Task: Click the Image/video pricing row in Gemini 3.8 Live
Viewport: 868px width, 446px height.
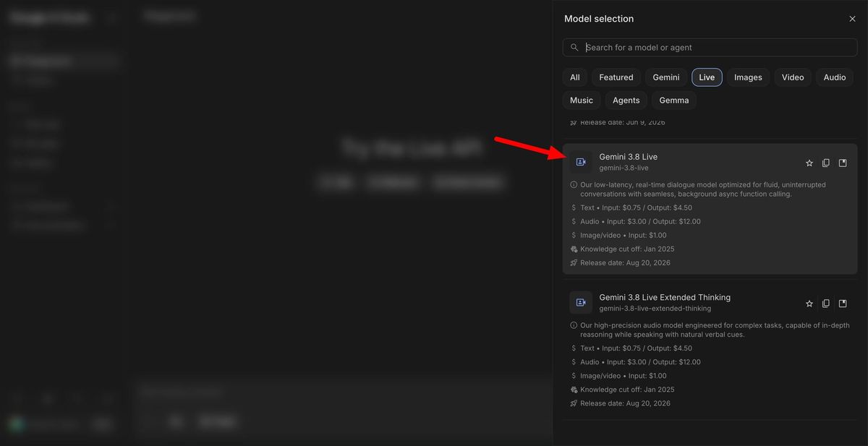Action: coord(618,235)
